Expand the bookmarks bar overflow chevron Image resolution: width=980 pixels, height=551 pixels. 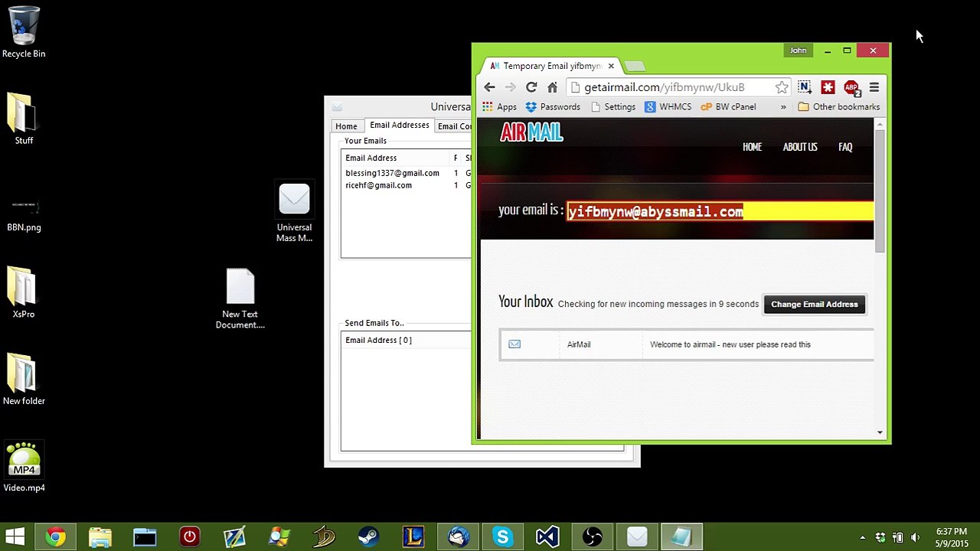tap(783, 107)
